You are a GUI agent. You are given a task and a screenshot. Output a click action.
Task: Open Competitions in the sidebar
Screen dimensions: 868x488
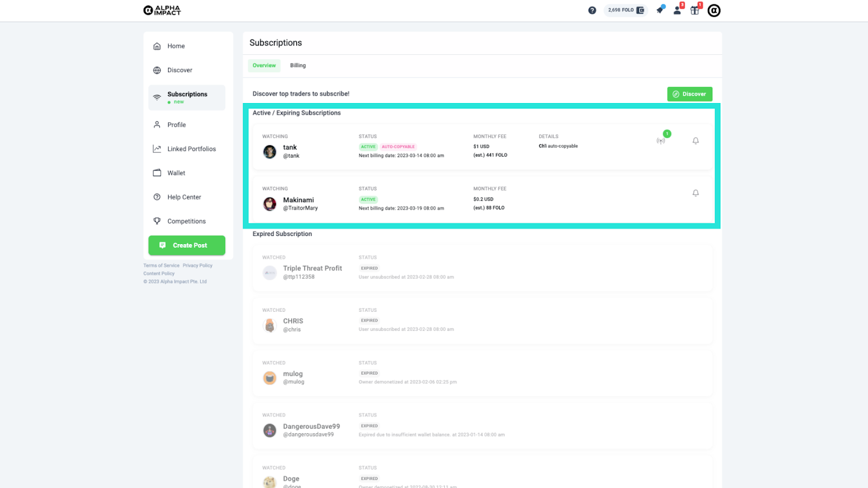pos(187,221)
